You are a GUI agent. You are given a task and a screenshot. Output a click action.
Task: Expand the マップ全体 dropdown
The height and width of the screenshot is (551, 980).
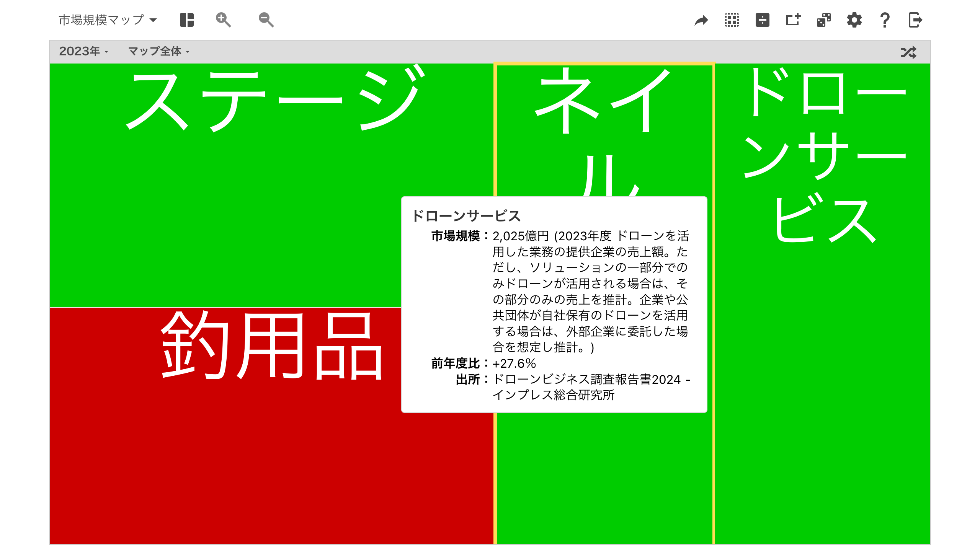click(159, 51)
